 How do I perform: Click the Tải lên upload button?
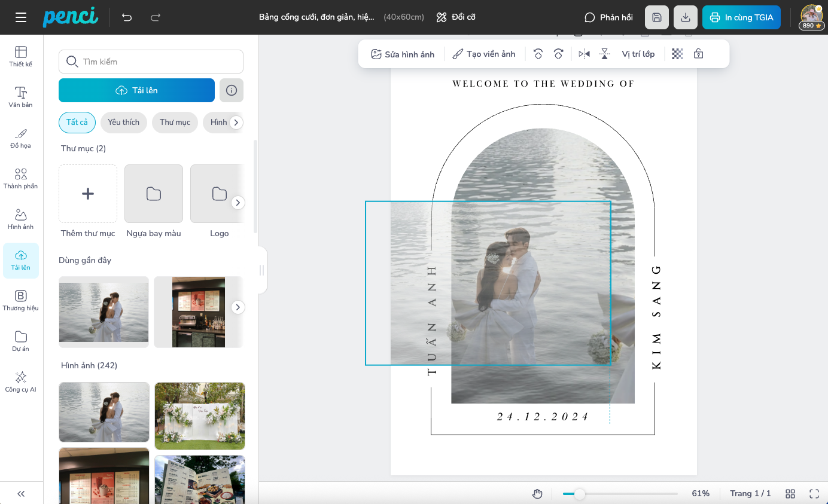click(x=136, y=90)
